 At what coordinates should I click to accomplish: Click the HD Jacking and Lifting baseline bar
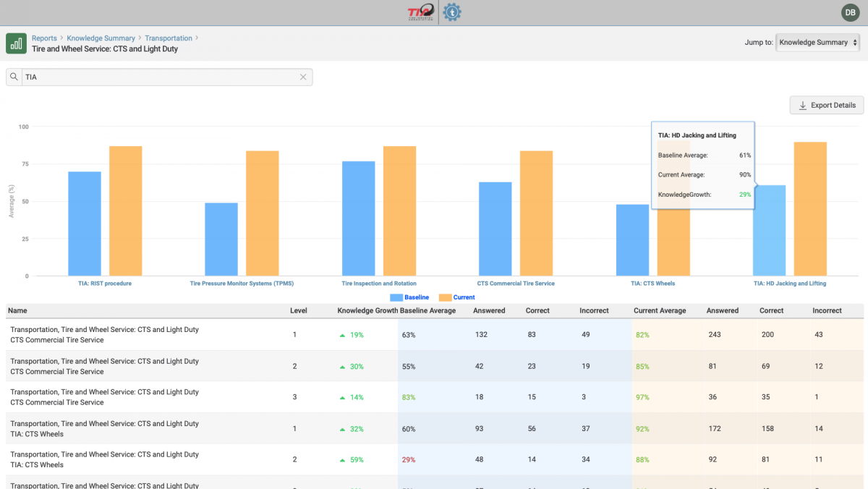tap(769, 231)
